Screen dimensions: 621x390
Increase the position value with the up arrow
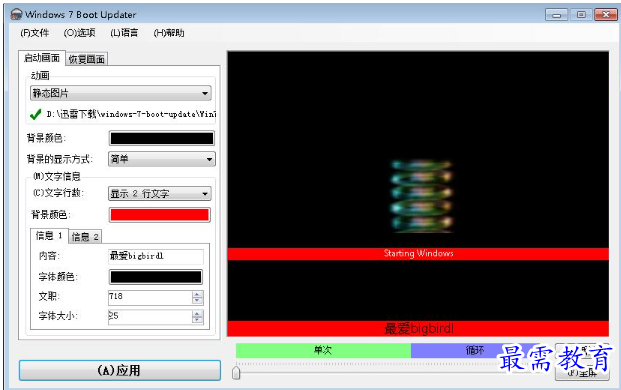pyautogui.click(x=197, y=294)
